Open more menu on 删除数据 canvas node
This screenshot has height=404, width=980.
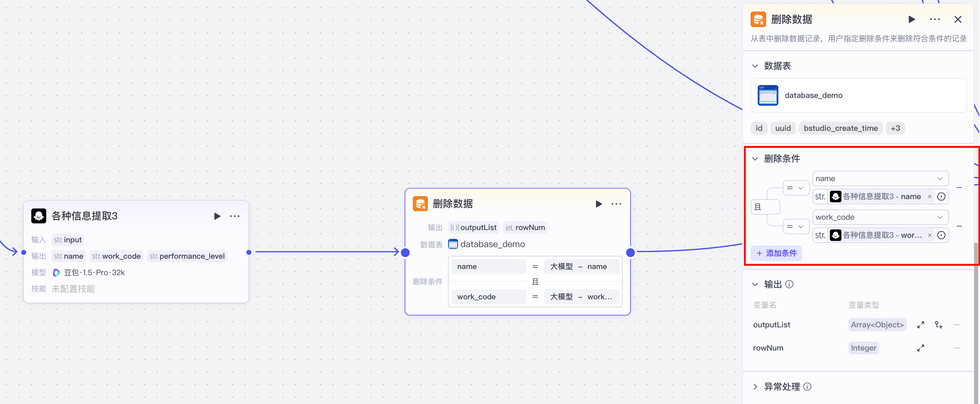pos(616,204)
